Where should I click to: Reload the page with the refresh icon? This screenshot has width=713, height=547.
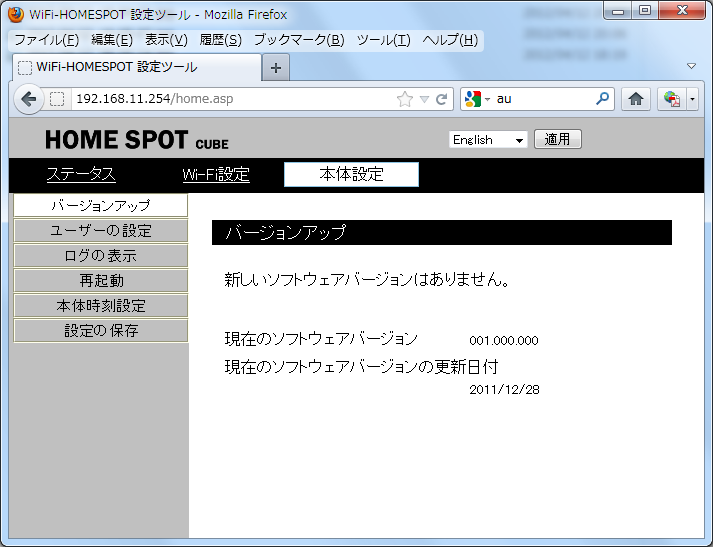[x=442, y=99]
